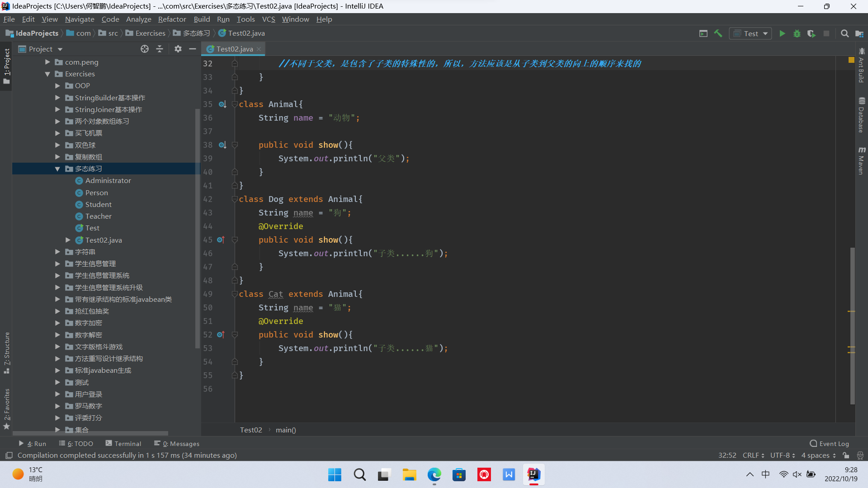Screen dimensions: 868x488
Task: Select the Test02.java editor tab
Action: pos(234,49)
